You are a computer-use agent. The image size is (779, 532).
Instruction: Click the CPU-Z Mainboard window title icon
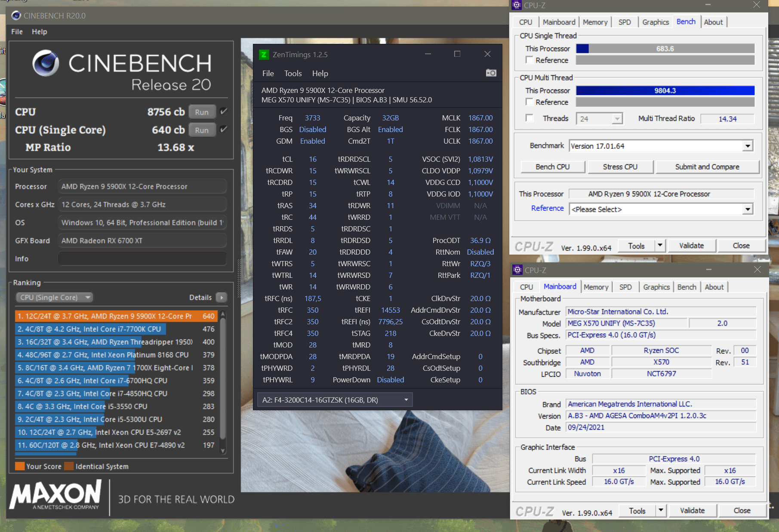(x=517, y=270)
